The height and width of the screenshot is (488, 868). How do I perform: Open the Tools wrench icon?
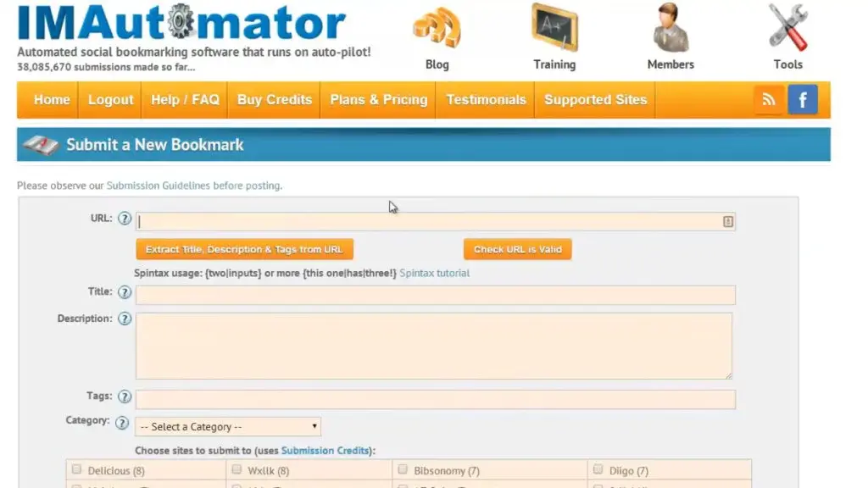pyautogui.click(x=788, y=28)
